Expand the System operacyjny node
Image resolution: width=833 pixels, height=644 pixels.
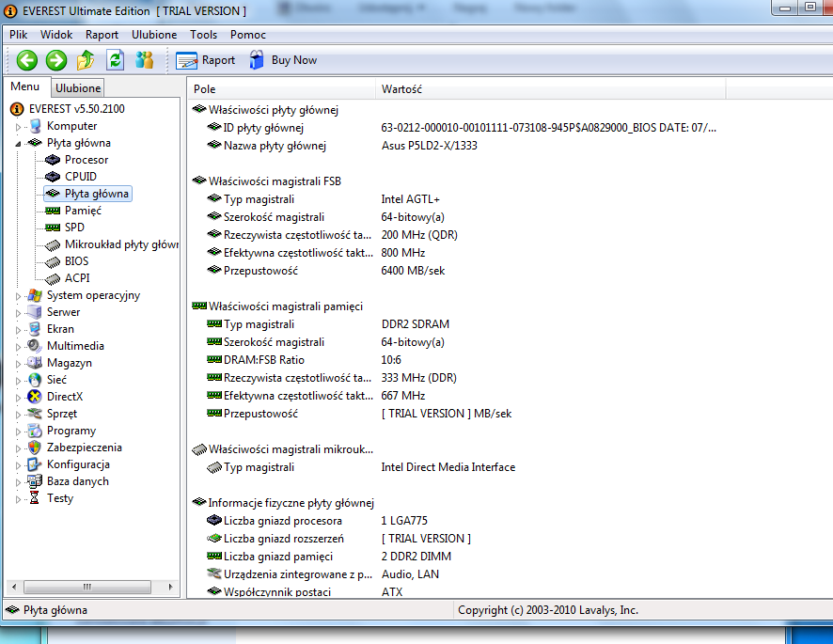click(x=18, y=296)
